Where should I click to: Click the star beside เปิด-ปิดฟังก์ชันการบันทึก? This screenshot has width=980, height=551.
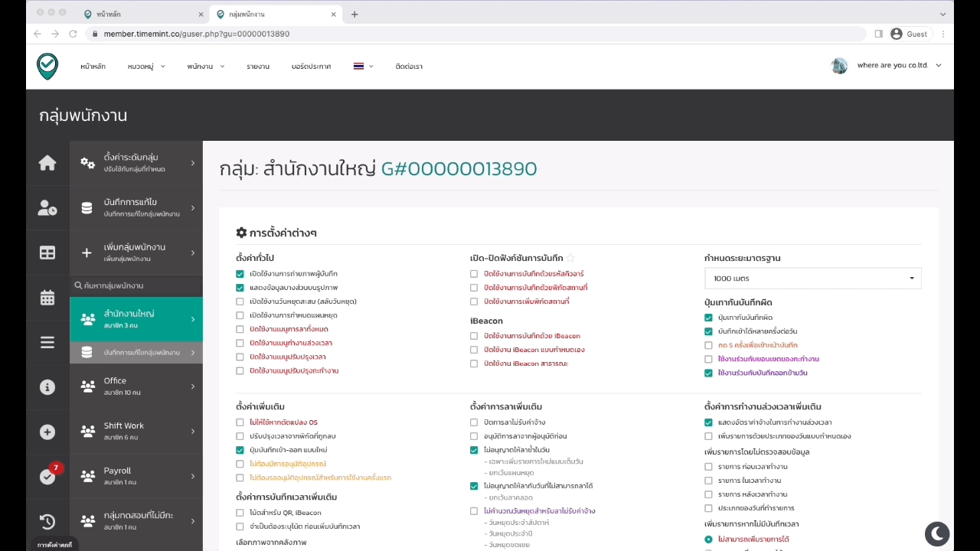point(570,259)
